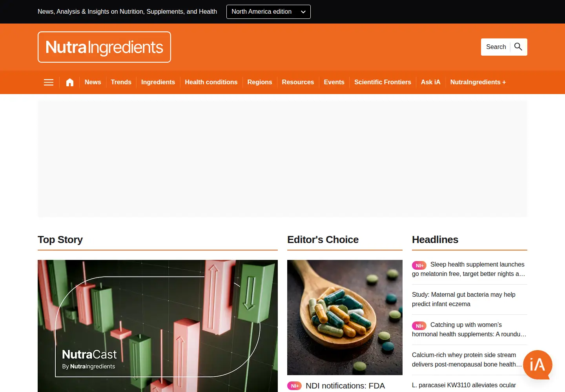Click NI+ badge beside NDI notifications

(294, 386)
